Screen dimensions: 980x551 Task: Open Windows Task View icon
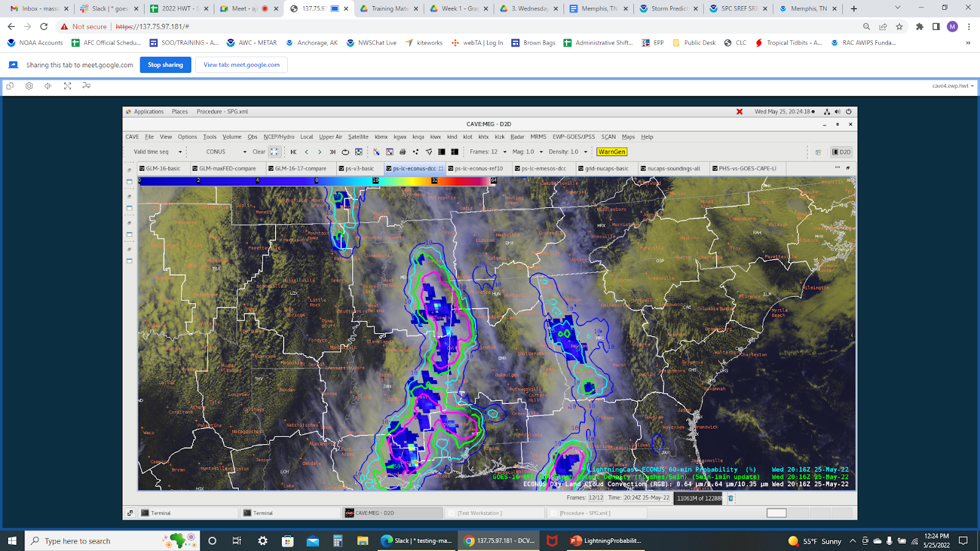pos(237,541)
